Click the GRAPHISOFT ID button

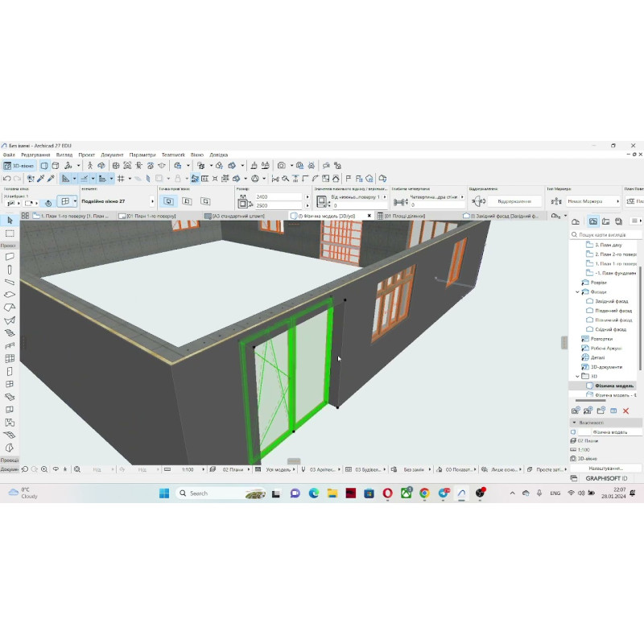605,478
